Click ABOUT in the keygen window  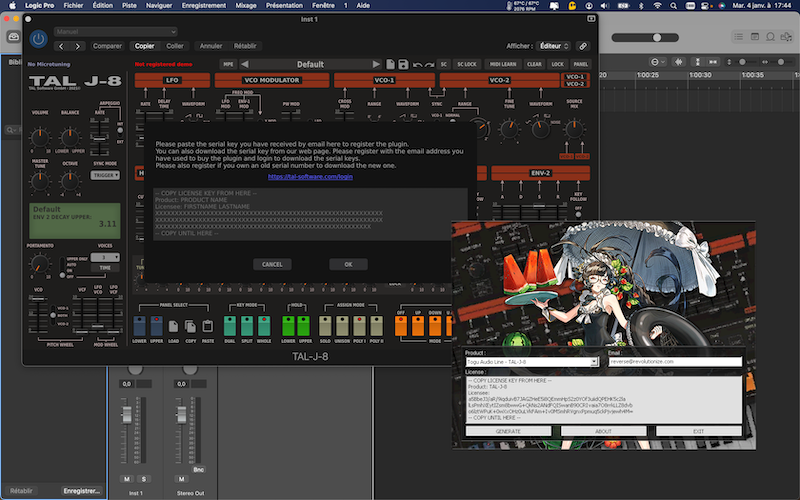(x=603, y=431)
